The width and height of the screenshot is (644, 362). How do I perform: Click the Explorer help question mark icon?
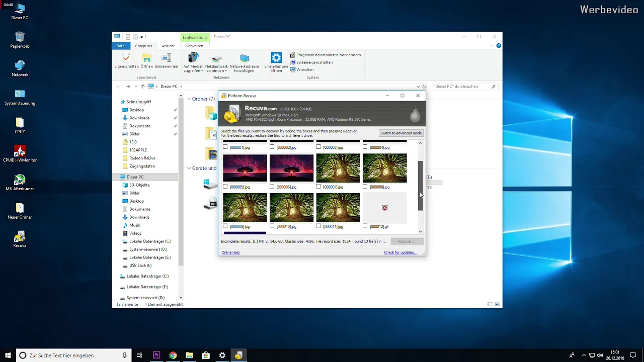pyautogui.click(x=499, y=46)
